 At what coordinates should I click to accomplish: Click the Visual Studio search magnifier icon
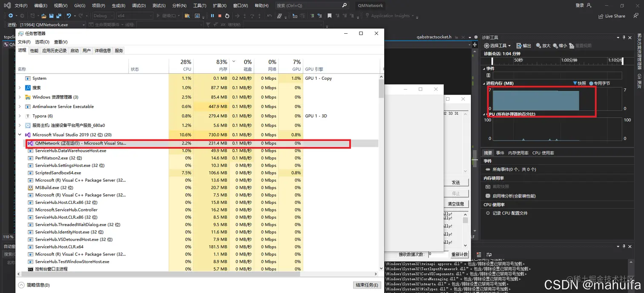tap(345, 6)
